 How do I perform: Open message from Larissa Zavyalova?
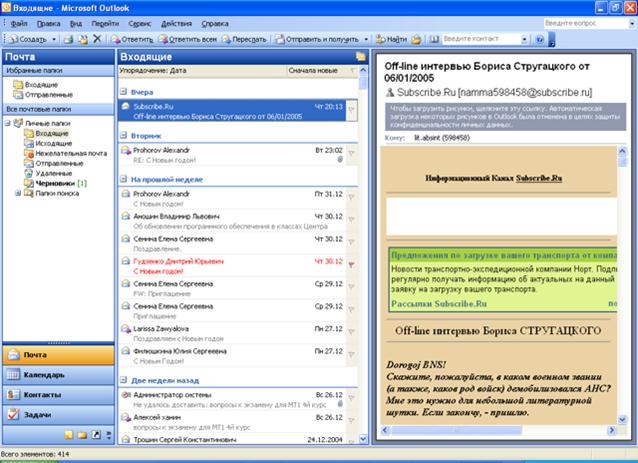[x=232, y=333]
